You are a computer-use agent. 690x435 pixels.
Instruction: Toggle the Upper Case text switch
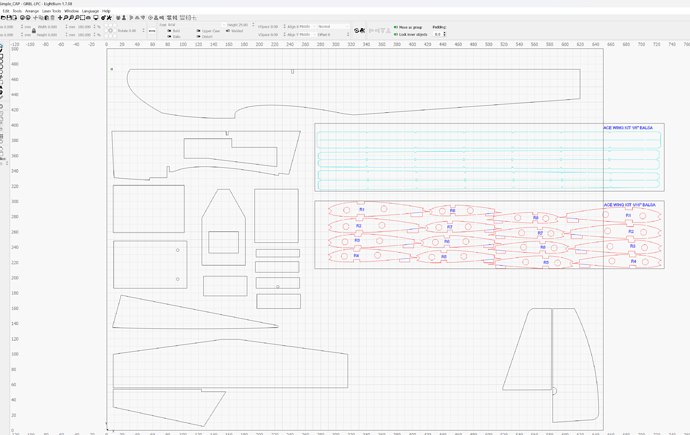tap(198, 31)
